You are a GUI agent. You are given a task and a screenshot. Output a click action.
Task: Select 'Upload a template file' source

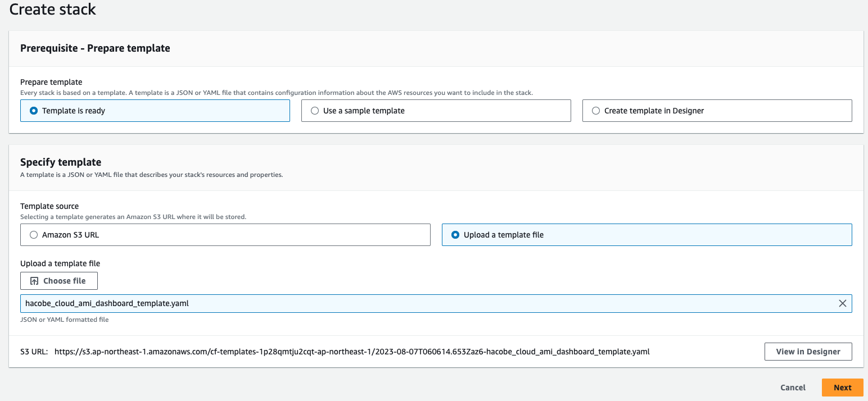[455, 235]
